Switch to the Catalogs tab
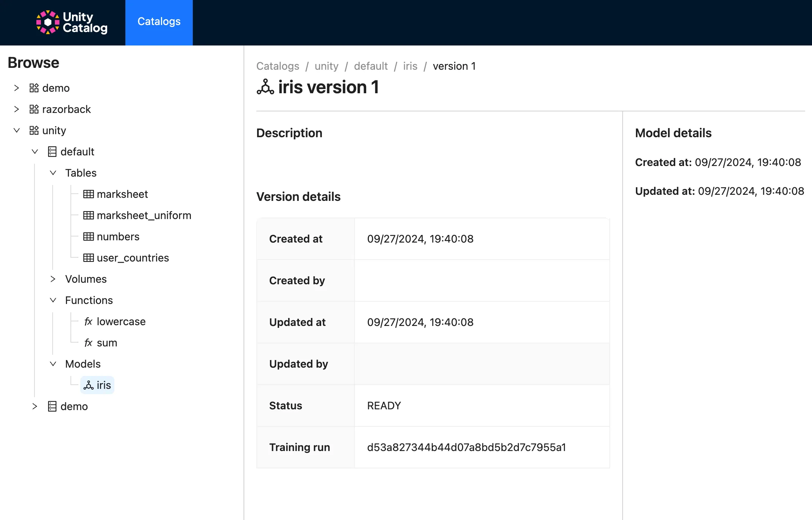This screenshot has height=520, width=812. tap(159, 22)
